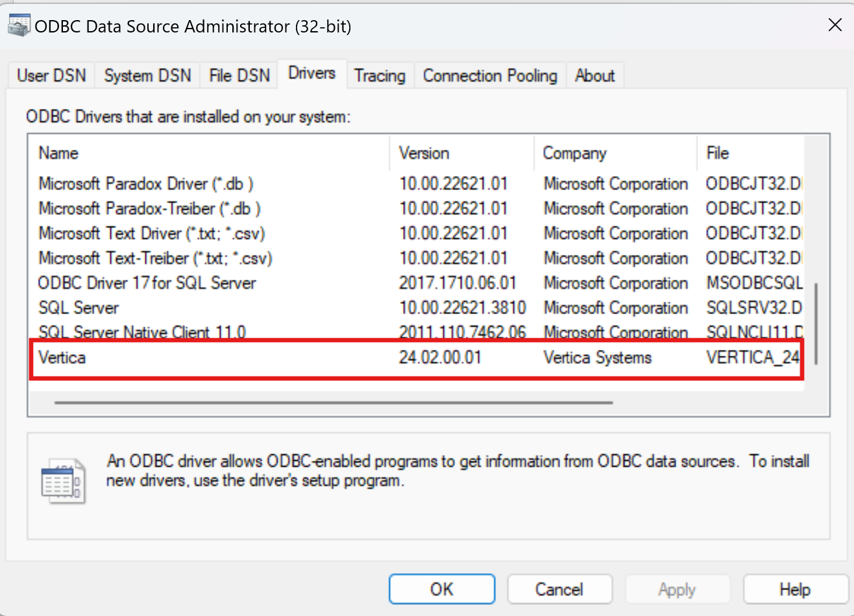Switch to the User DSN tab

[51, 75]
